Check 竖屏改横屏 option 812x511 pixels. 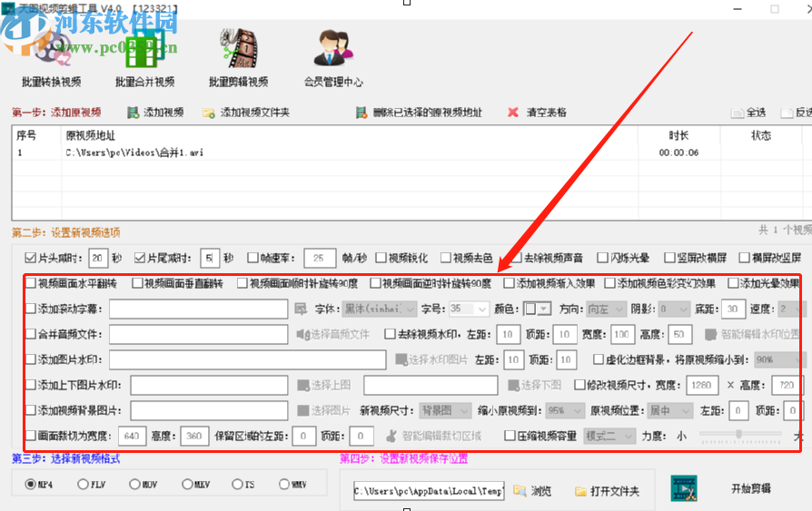tap(669, 258)
